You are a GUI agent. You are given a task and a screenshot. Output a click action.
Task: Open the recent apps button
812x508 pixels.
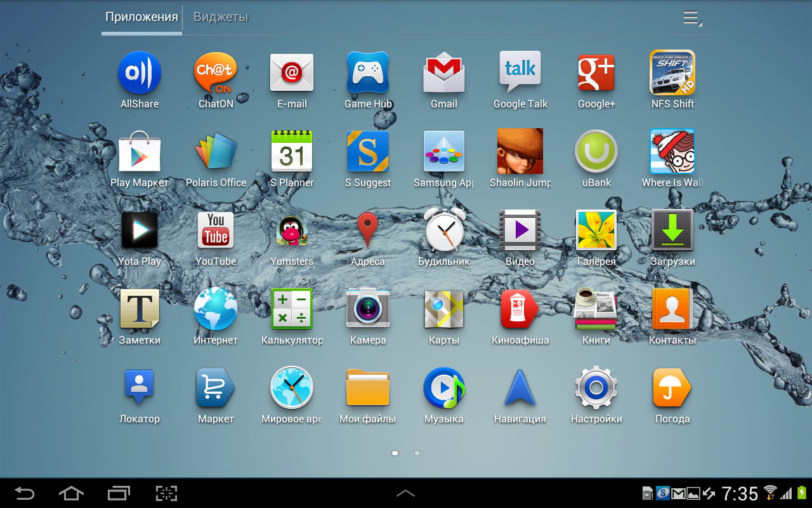coord(119,493)
